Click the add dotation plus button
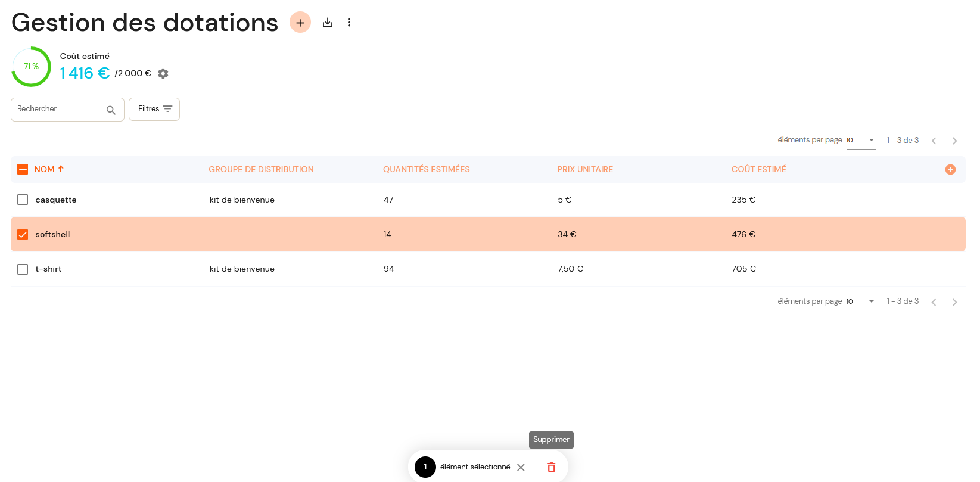 pyautogui.click(x=300, y=23)
